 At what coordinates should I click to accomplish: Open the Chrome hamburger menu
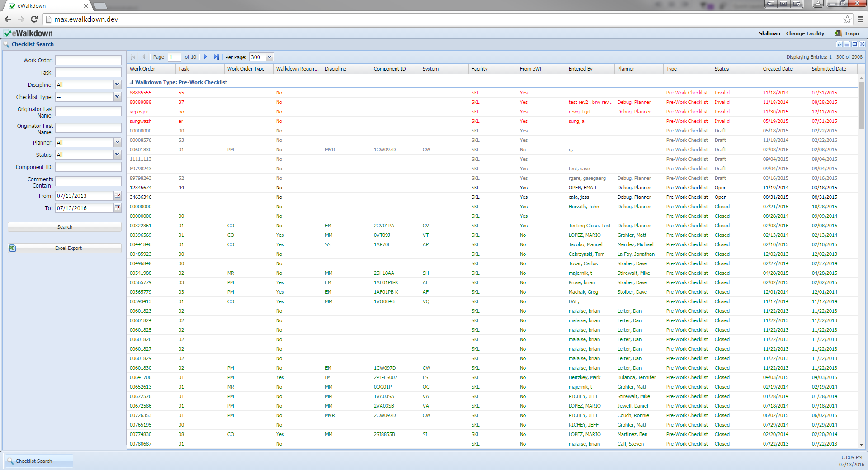[x=860, y=19]
